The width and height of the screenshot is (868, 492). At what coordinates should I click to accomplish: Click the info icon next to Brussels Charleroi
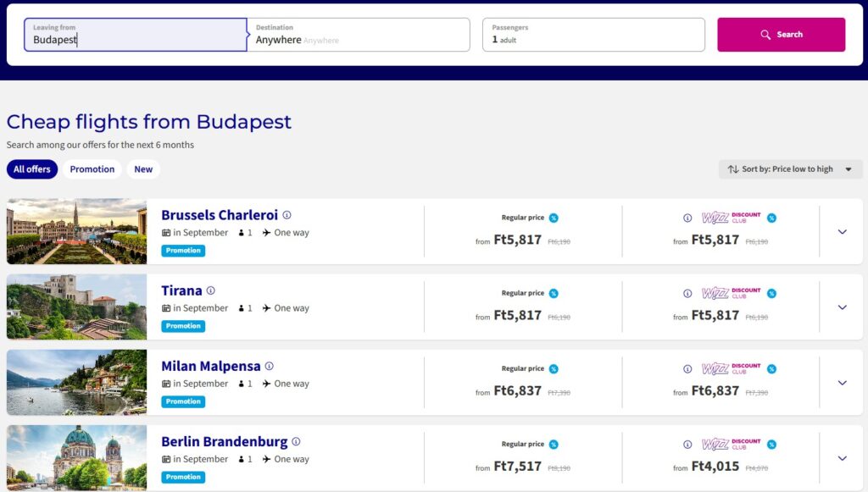(x=287, y=215)
